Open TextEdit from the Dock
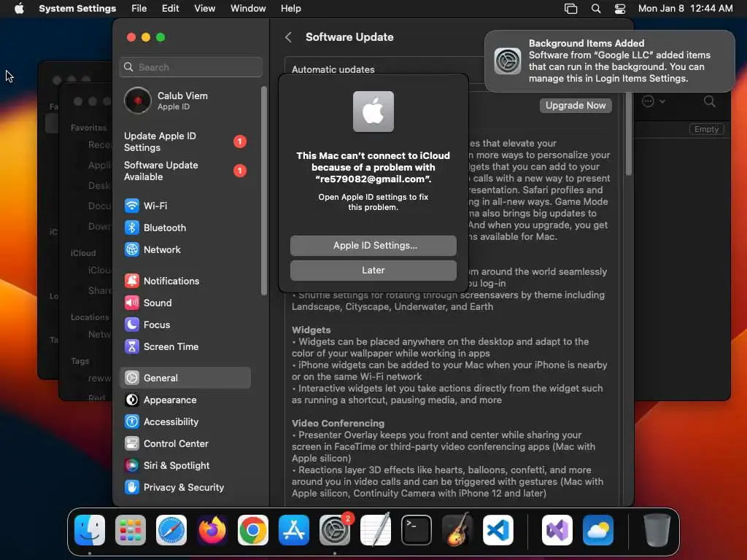Viewport: 747px width, 560px height. [x=376, y=530]
